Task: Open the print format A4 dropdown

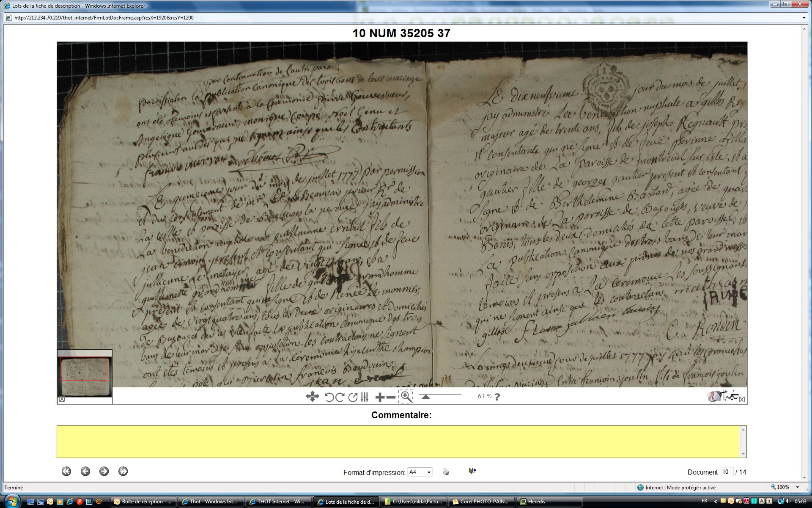Action: (420, 472)
